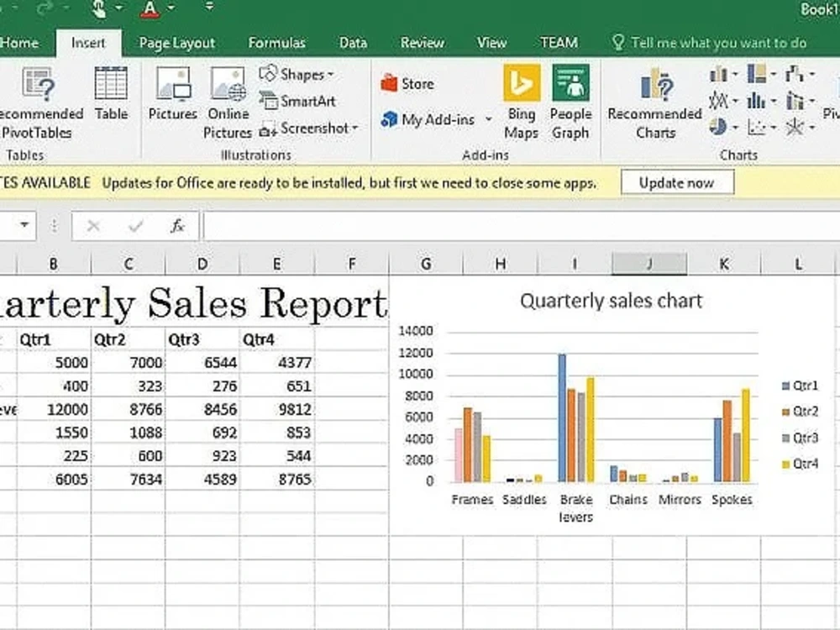Image resolution: width=840 pixels, height=630 pixels.
Task: Insert a column or bar chart
Action: click(x=723, y=74)
